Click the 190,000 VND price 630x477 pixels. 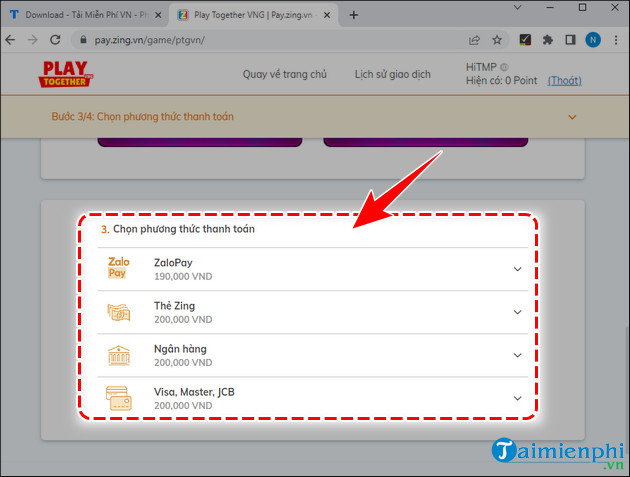(183, 276)
